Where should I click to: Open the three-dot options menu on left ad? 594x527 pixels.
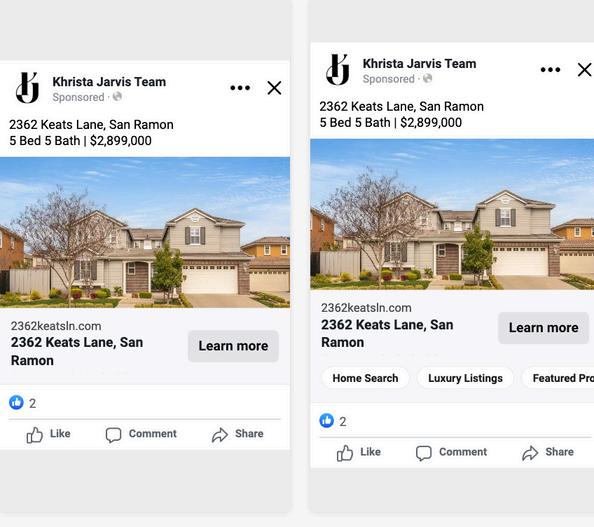[x=240, y=88]
